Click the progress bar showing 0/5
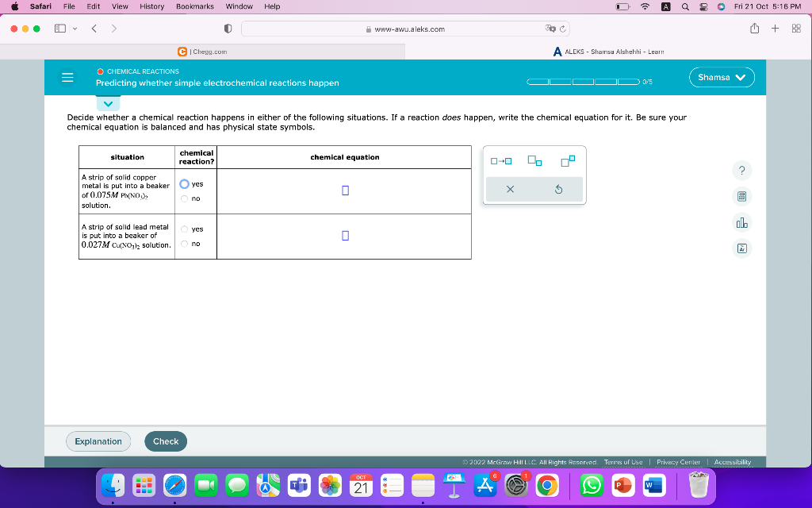The image size is (812, 508). [x=583, y=82]
